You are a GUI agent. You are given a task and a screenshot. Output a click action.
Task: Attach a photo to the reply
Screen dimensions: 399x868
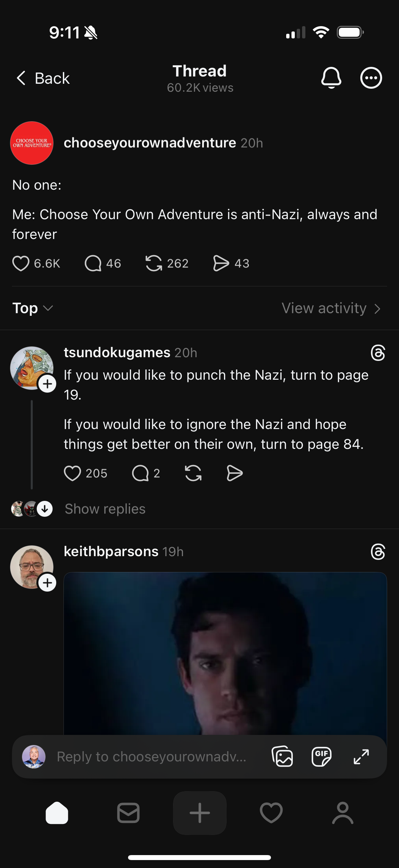(282, 756)
